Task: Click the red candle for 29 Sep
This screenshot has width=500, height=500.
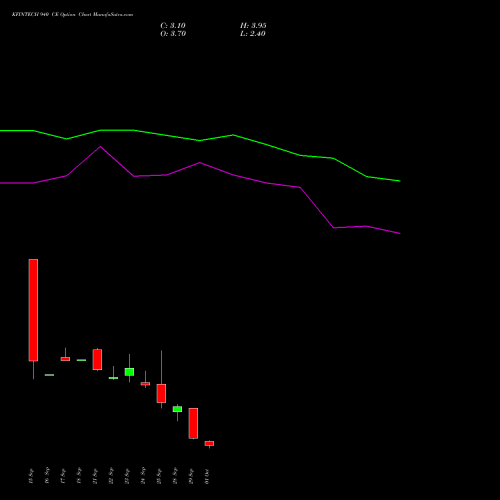Action: coord(193,423)
